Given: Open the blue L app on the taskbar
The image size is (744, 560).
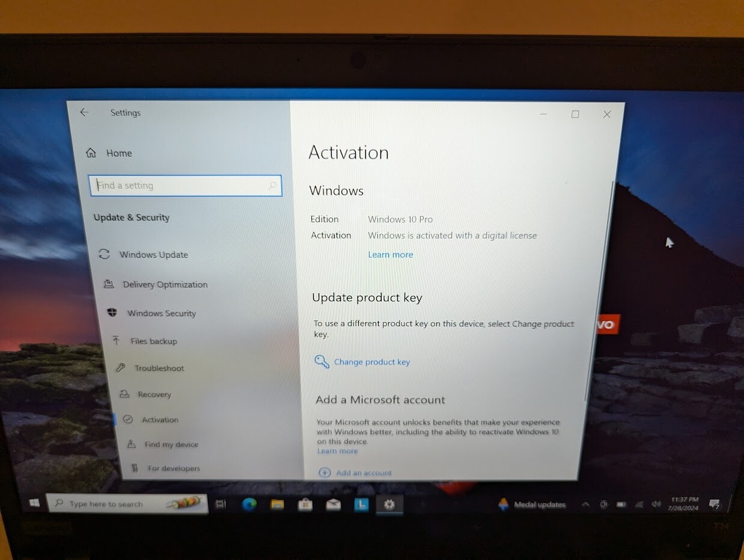Looking at the screenshot, I should coord(361,505).
